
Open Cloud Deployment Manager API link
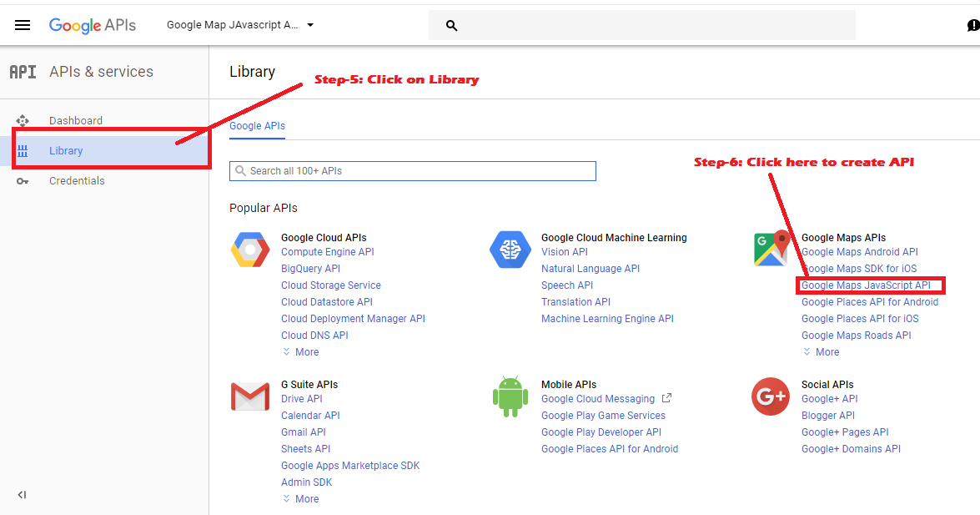[x=353, y=319]
